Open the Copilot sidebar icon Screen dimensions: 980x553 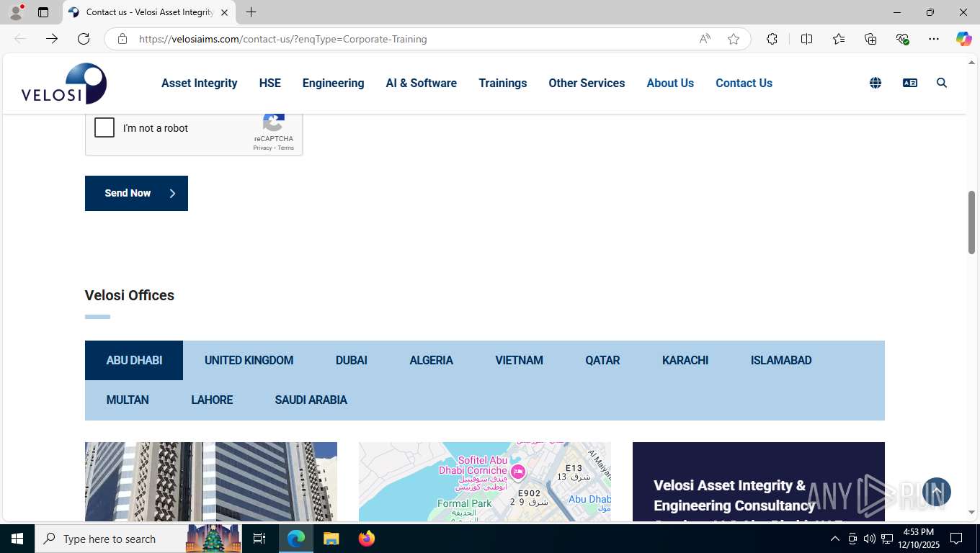click(964, 39)
